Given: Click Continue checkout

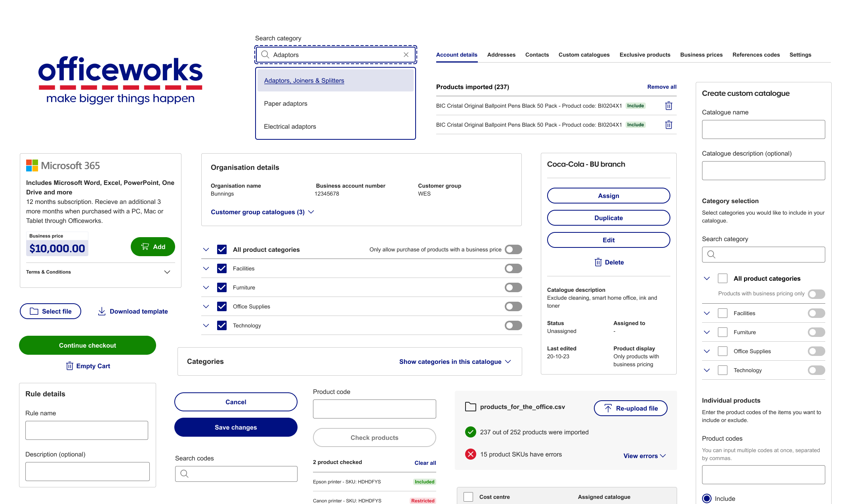Looking at the screenshot, I should (87, 345).
